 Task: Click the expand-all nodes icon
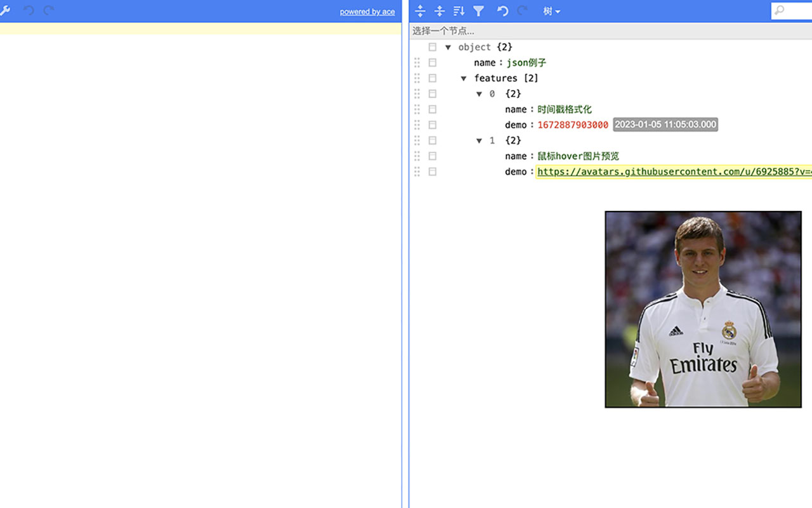pos(420,11)
